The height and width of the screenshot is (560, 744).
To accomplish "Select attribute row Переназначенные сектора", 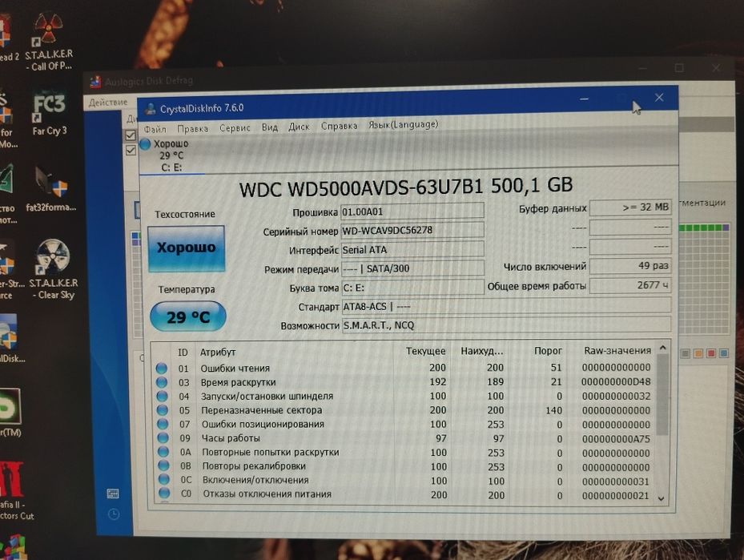I will (404, 410).
